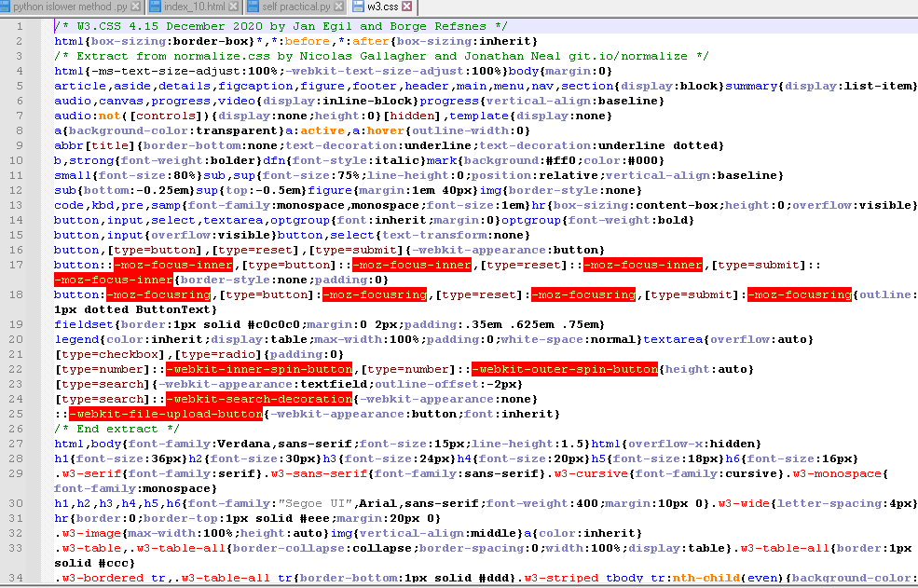
Task: Click the highlighted -webkit-file-upload-button text
Action: pyautogui.click(x=166, y=414)
